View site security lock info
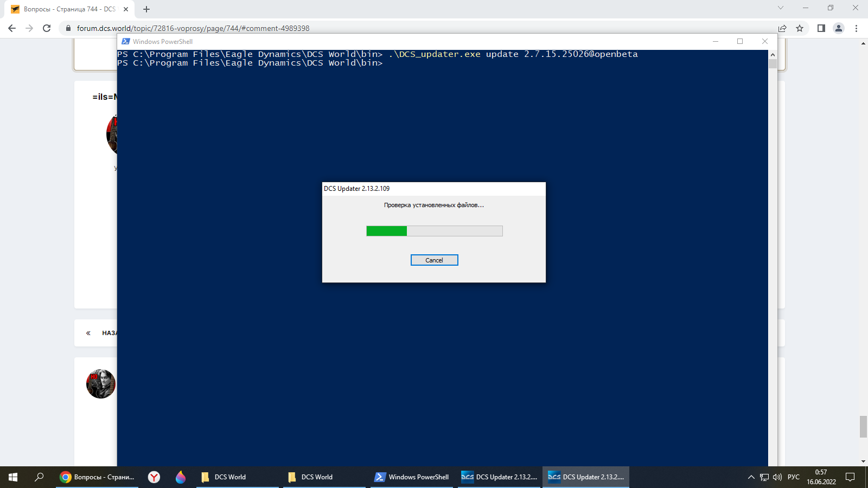Image resolution: width=868 pixels, height=488 pixels. tap(68, 28)
